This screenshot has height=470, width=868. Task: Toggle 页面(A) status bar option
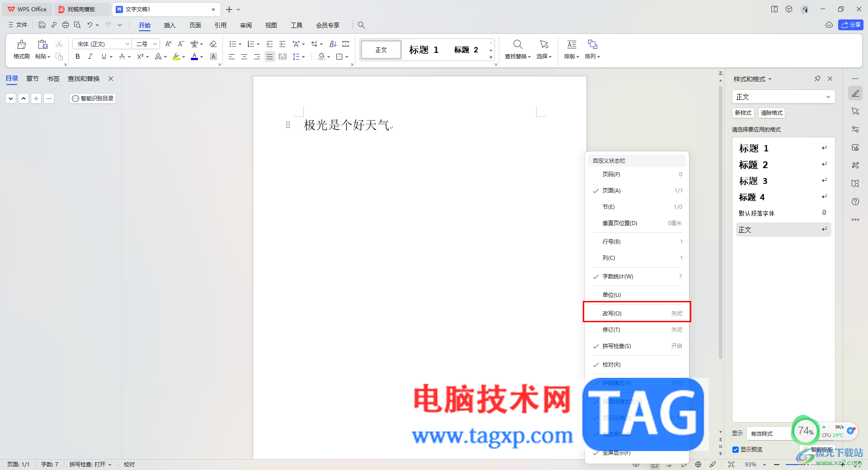(x=637, y=191)
